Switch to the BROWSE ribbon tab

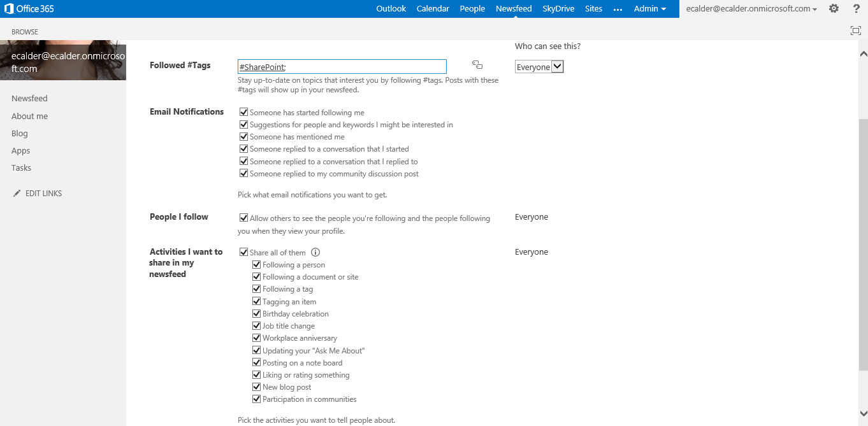(x=25, y=32)
